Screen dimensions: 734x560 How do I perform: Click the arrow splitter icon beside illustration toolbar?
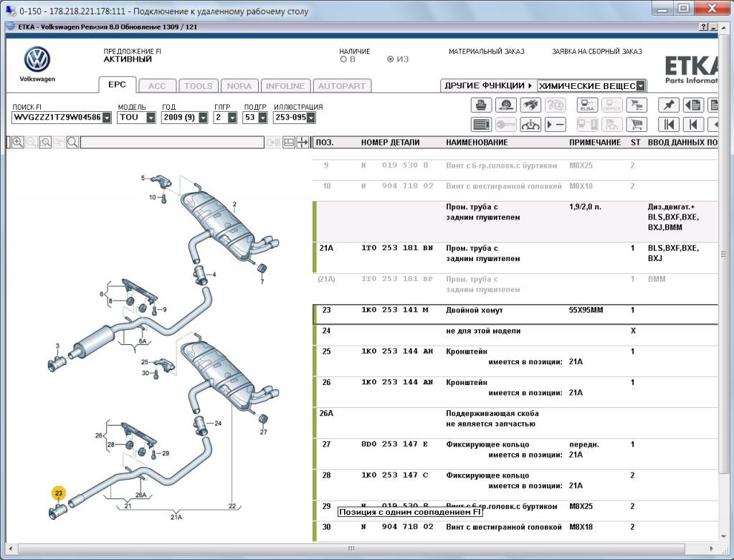pyautogui.click(x=303, y=143)
